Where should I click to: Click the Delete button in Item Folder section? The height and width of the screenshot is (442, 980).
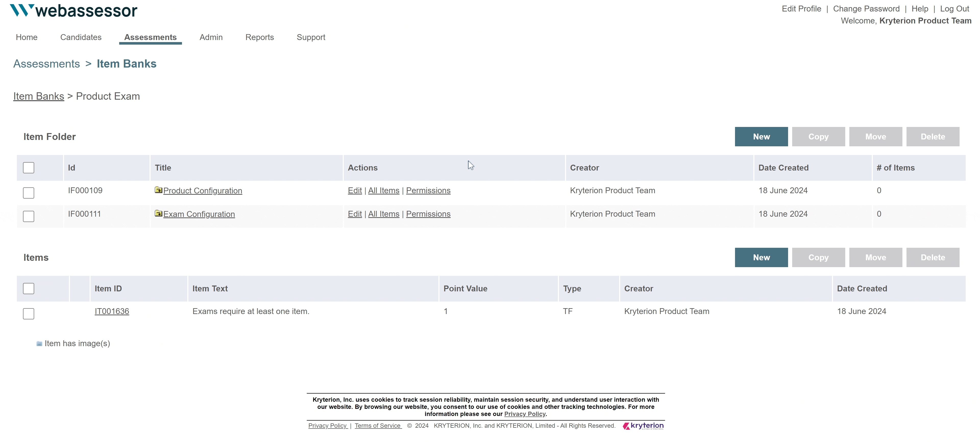point(933,136)
